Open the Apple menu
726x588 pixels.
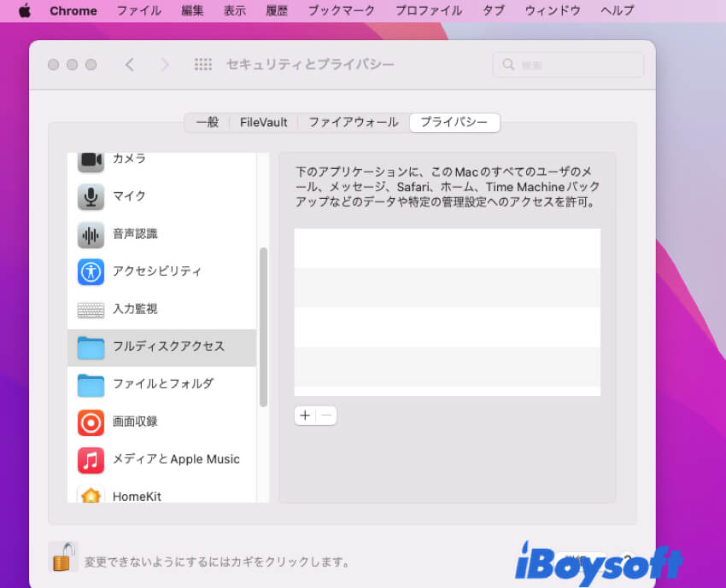tap(25, 10)
